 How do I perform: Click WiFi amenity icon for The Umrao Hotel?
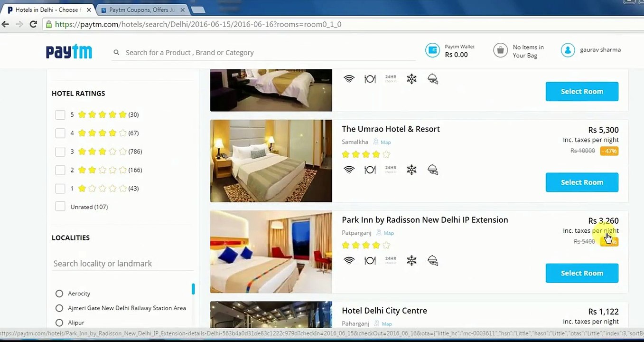(349, 170)
